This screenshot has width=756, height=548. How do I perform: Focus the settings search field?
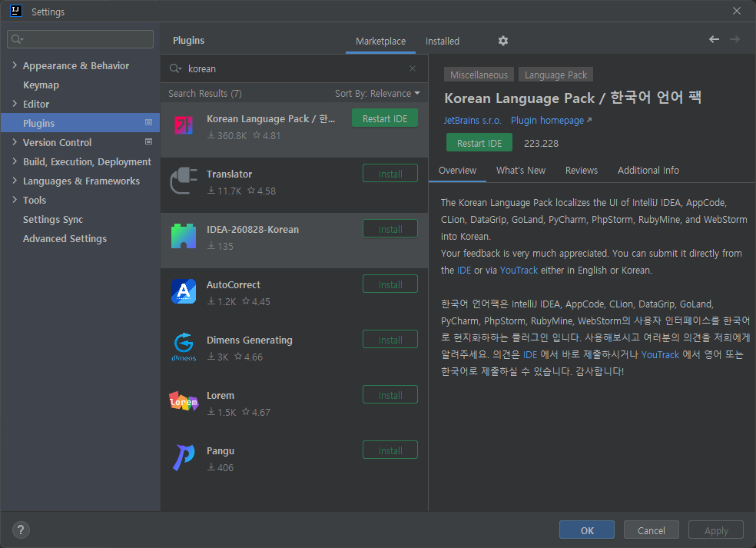click(81, 39)
